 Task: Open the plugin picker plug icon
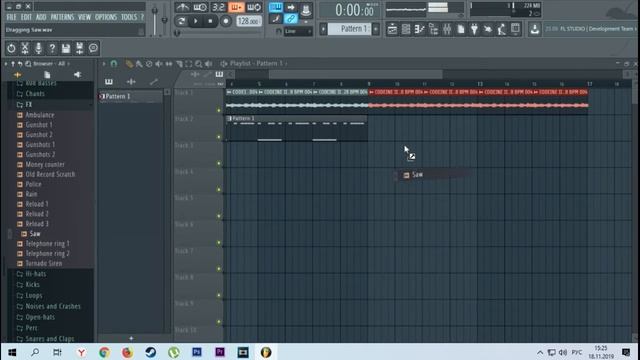[x=474, y=29]
